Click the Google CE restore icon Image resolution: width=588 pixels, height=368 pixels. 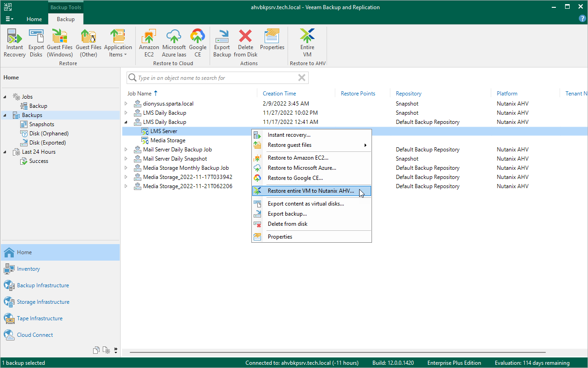pyautogui.click(x=198, y=43)
